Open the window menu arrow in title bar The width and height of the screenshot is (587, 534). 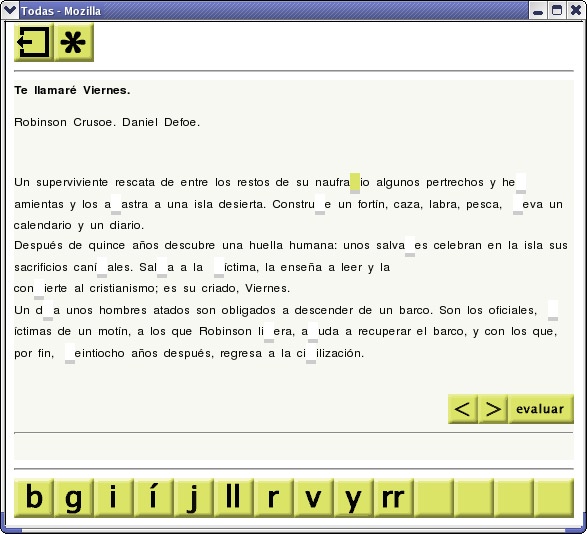pos(10,10)
